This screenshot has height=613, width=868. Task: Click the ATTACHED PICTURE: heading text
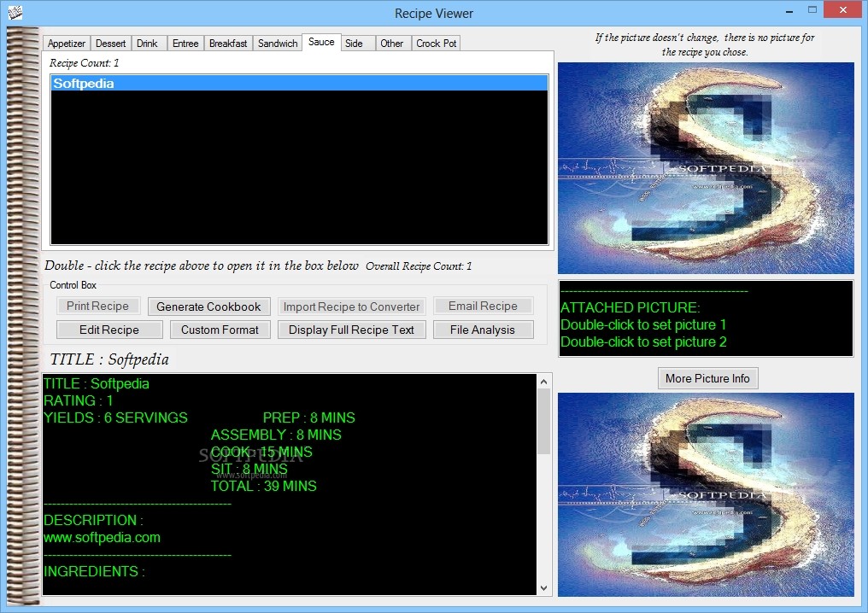coord(630,307)
